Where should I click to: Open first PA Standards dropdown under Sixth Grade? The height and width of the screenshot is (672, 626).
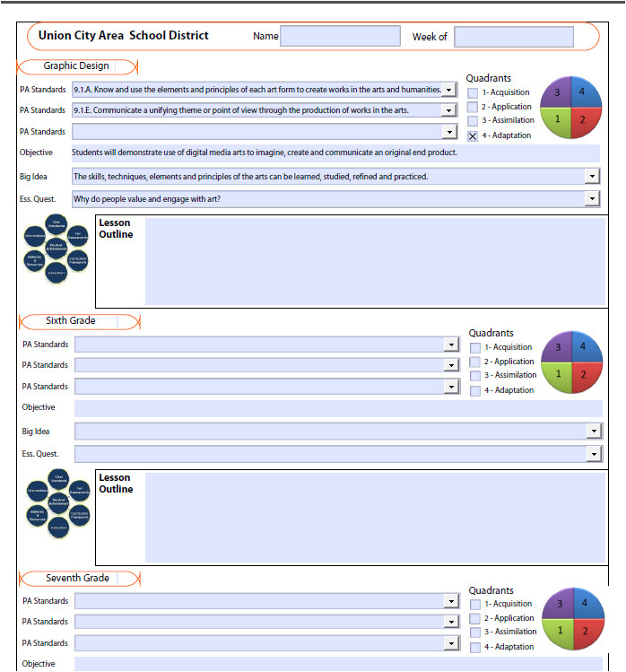pyautogui.click(x=451, y=345)
